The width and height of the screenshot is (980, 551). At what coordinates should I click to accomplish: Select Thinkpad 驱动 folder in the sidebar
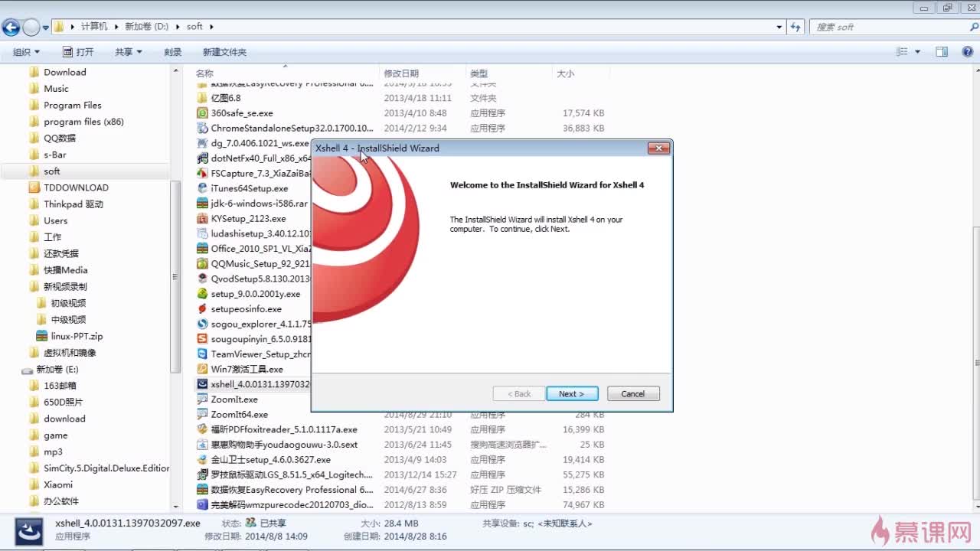(73, 204)
